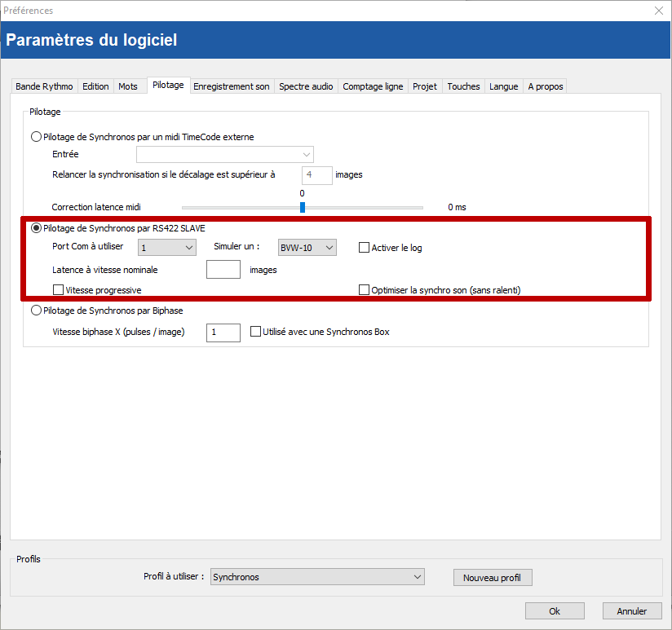The height and width of the screenshot is (630, 672).
Task: Select the A propos tab
Action: pos(545,86)
